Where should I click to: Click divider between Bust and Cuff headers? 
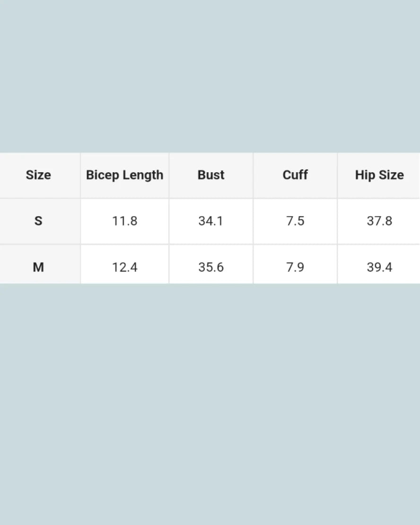[x=253, y=175]
